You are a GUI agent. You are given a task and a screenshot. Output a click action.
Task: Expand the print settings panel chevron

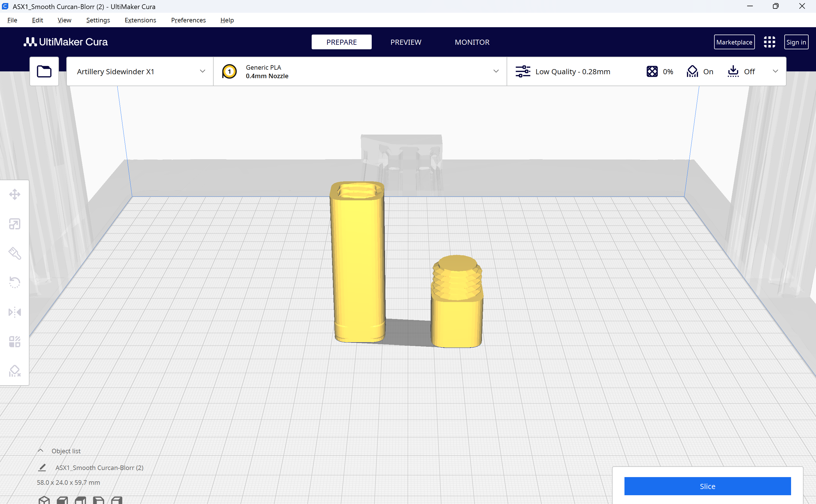click(775, 71)
